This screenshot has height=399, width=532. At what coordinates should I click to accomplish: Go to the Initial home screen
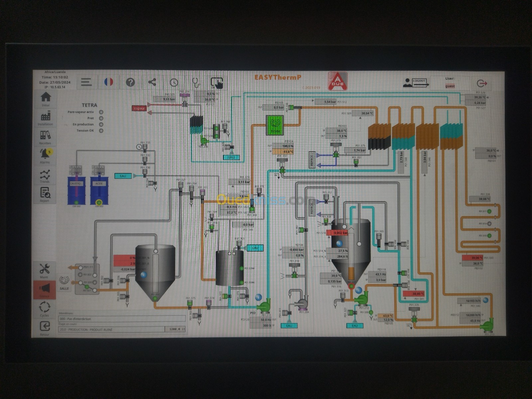point(46,99)
